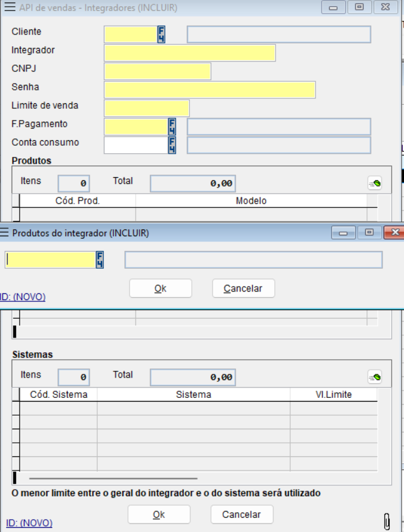Click the Limite de venda input field

pos(146,108)
